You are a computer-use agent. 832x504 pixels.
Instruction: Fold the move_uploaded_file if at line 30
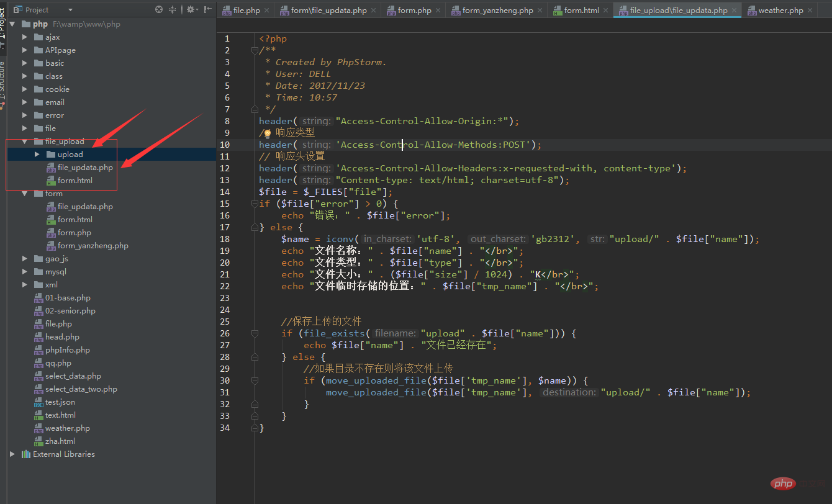(255, 380)
